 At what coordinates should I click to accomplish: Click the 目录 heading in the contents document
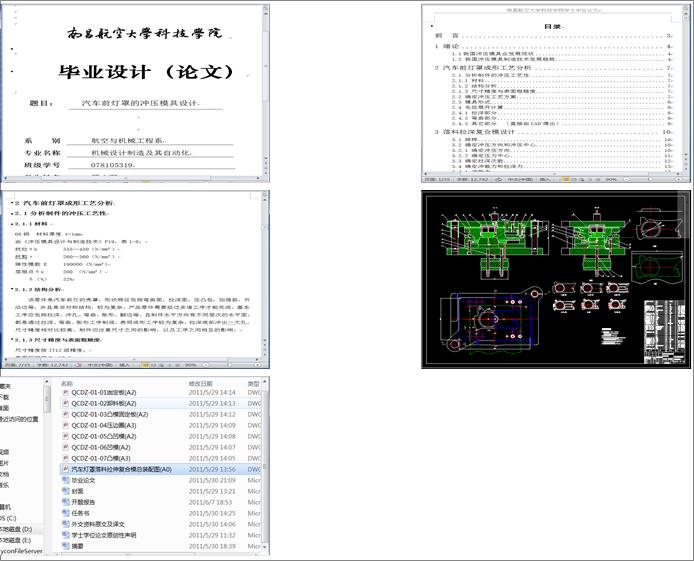tap(552, 26)
